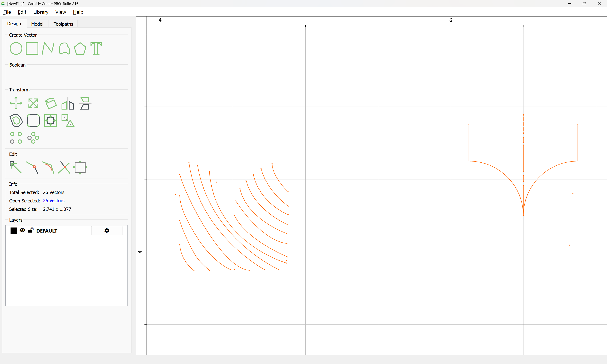607x364 pixels.
Task: Open DEFAULT layer settings gear
Action: 107,231
